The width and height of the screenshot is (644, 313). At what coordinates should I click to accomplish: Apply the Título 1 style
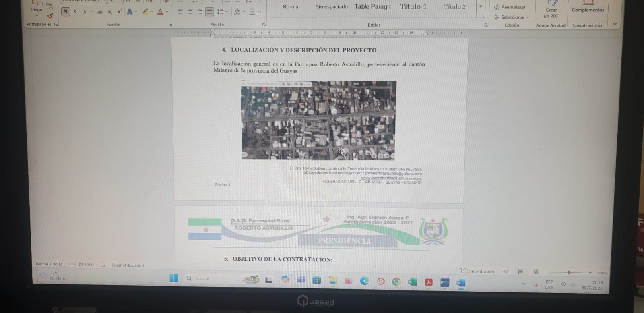(413, 7)
